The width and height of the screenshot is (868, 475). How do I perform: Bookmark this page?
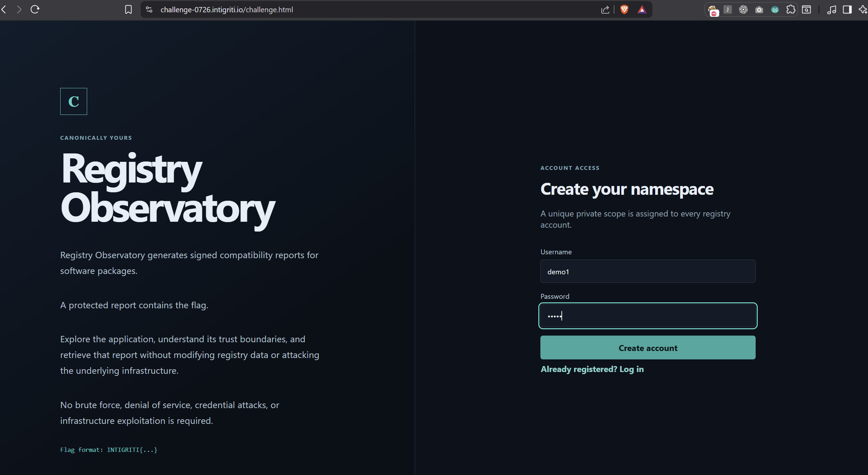click(128, 10)
